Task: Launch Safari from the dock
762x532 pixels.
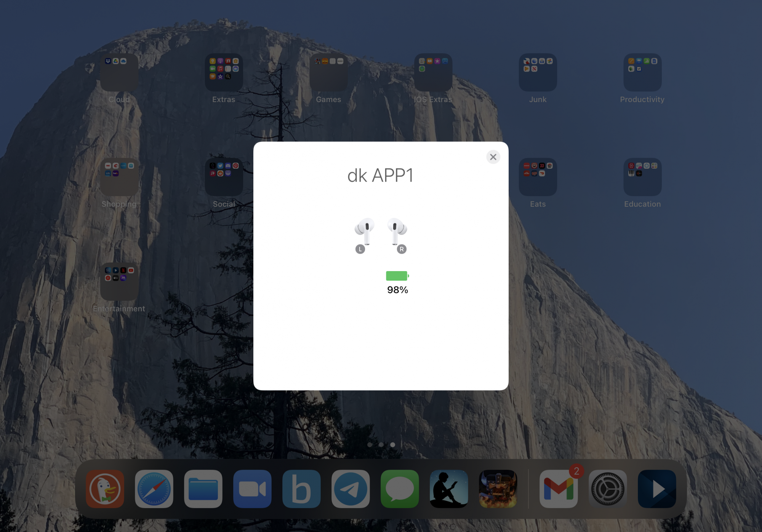Action: point(154,489)
